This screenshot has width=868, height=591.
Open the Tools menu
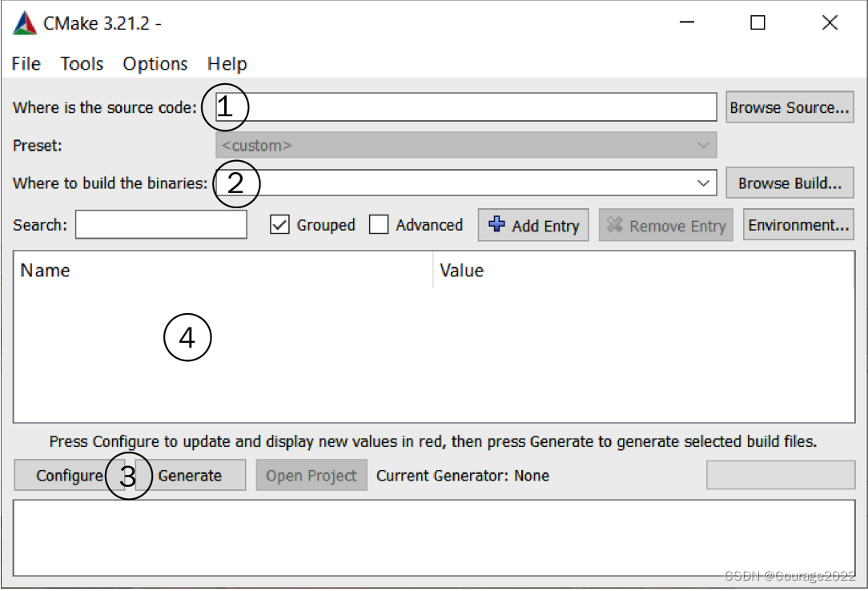[82, 63]
